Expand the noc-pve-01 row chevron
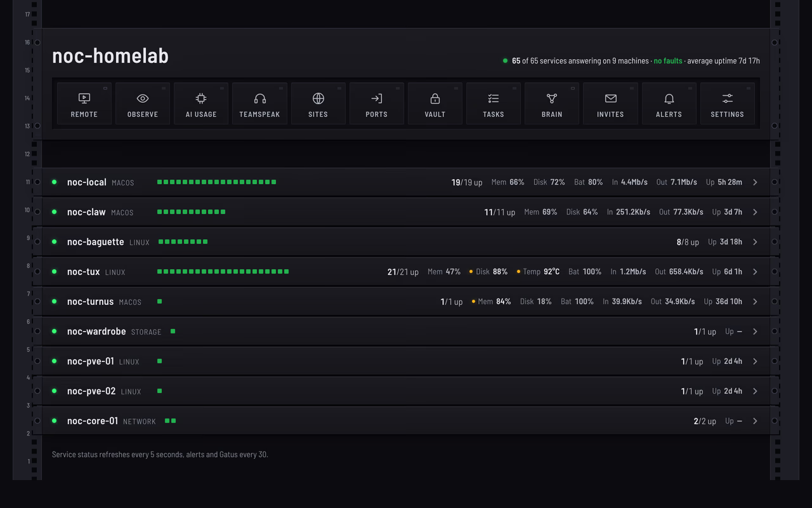 click(755, 361)
